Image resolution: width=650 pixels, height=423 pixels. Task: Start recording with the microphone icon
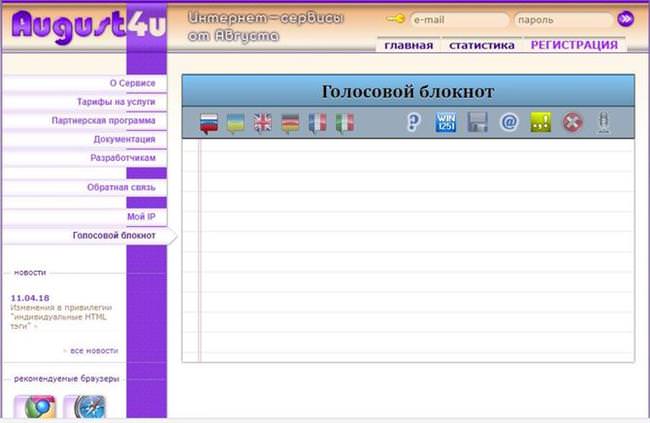[x=604, y=123]
